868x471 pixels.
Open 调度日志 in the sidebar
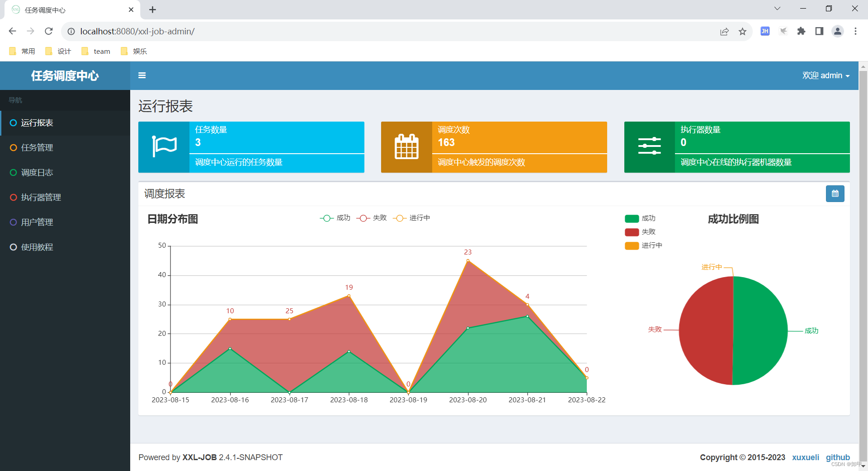(x=65, y=173)
